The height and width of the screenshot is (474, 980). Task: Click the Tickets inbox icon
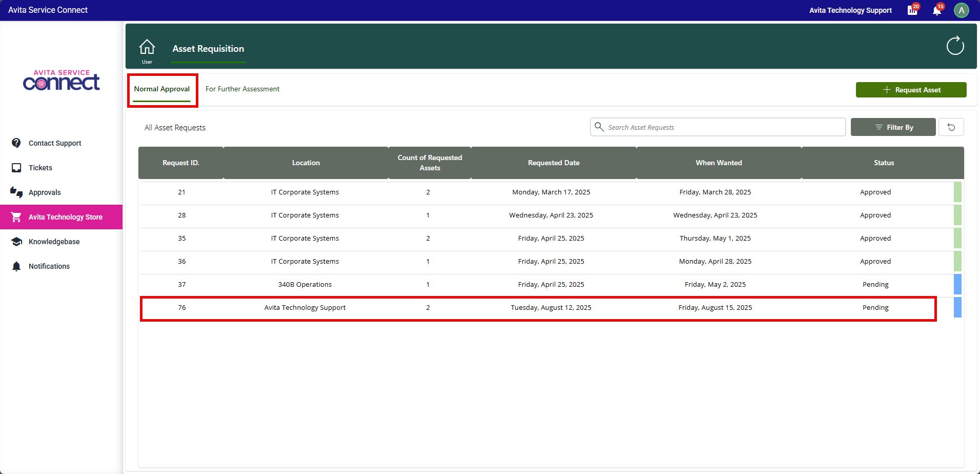pos(16,168)
